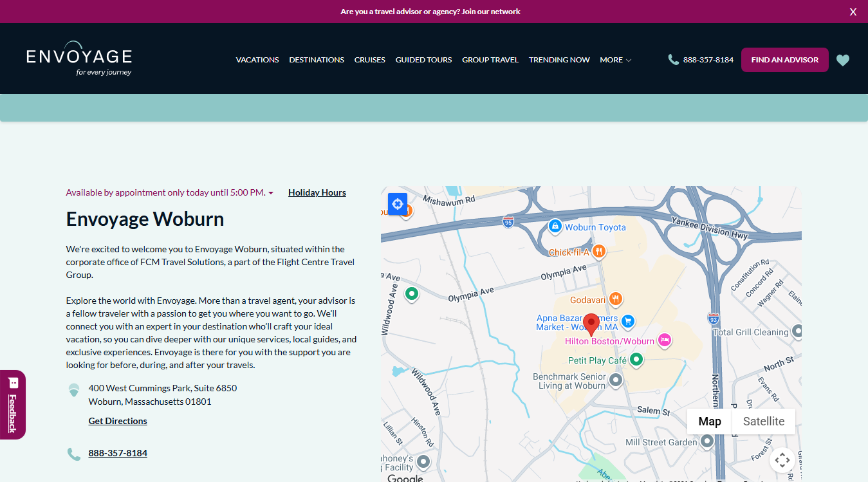Open favorites heart icon in header
This screenshot has width=868, height=482.
[x=843, y=60]
